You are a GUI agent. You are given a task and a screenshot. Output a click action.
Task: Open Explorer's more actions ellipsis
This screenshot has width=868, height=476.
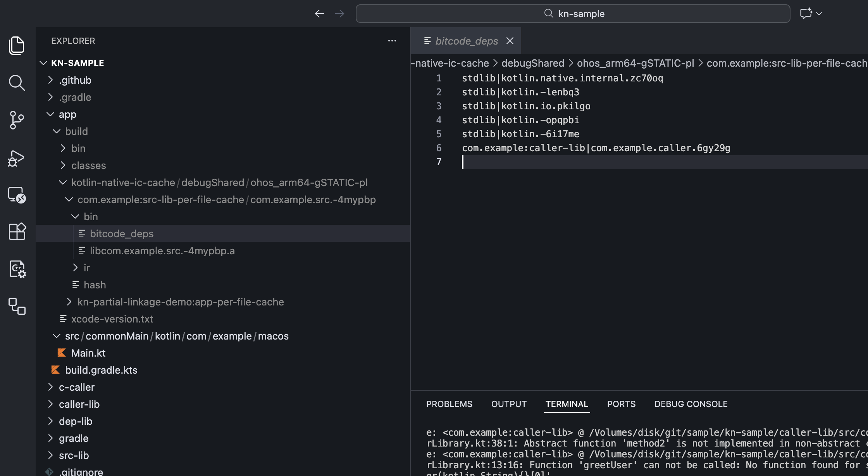click(x=392, y=41)
